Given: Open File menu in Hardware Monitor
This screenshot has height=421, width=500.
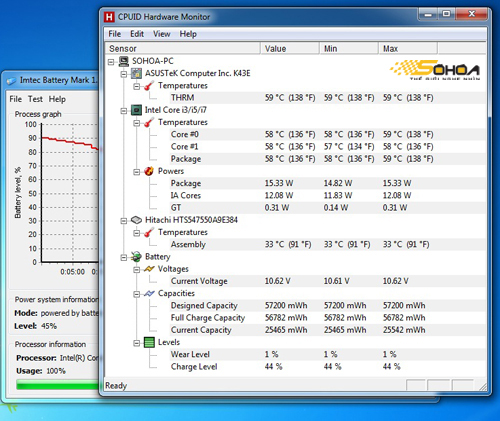Looking at the screenshot, I should [x=114, y=34].
